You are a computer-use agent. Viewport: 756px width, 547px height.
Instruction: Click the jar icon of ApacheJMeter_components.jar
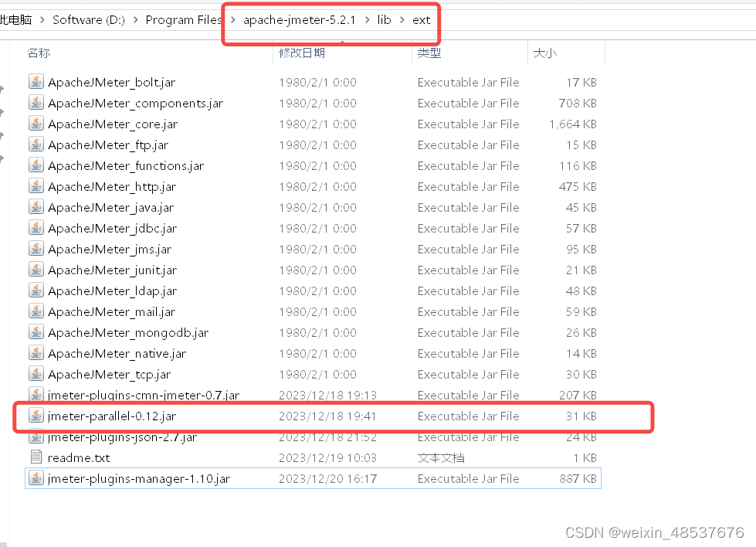pyautogui.click(x=36, y=102)
